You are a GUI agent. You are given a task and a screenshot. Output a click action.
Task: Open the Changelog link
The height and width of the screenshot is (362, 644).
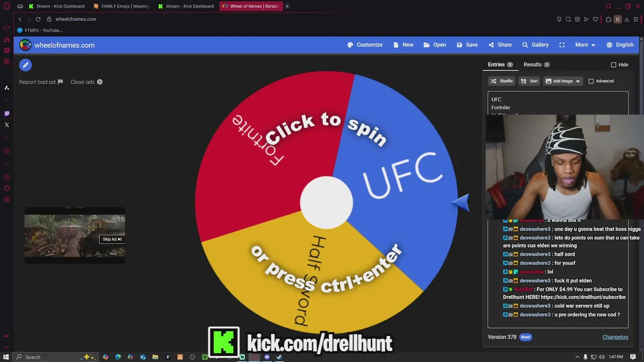pos(615,337)
